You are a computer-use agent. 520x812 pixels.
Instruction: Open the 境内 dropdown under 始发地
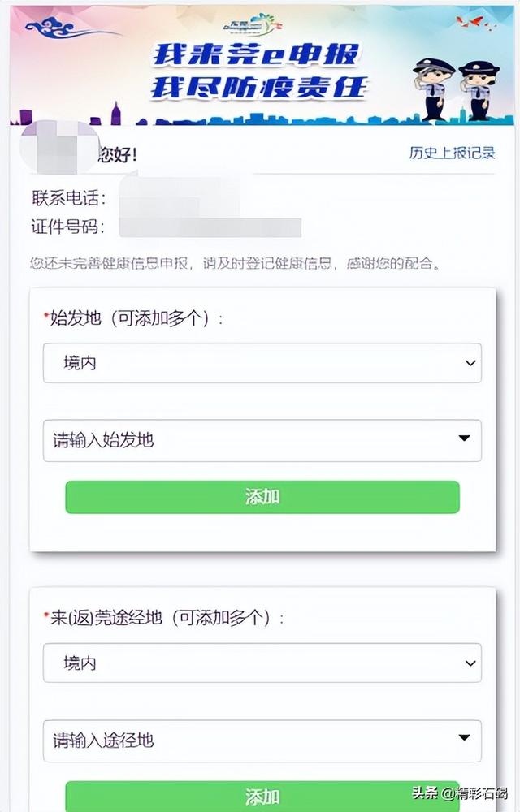(x=260, y=363)
